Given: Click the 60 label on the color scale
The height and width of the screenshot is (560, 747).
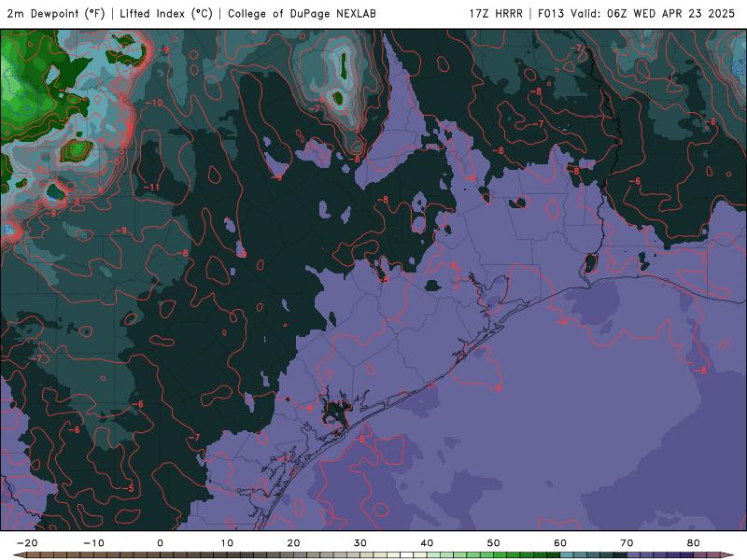Looking at the screenshot, I should coord(560,543).
